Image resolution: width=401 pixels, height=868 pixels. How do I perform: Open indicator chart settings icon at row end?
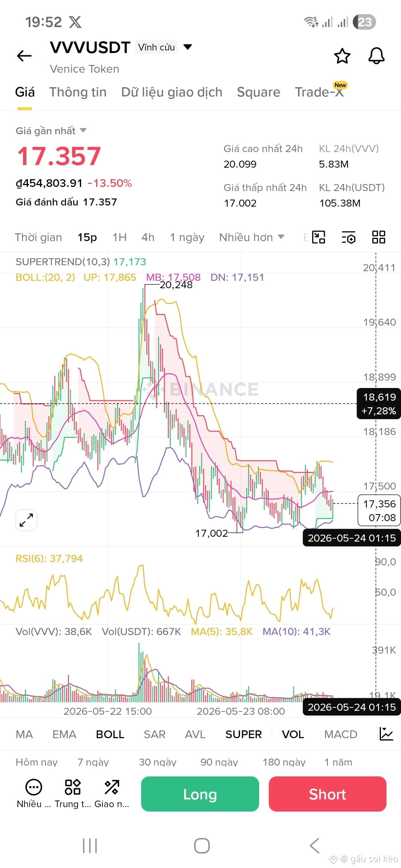[386, 734]
